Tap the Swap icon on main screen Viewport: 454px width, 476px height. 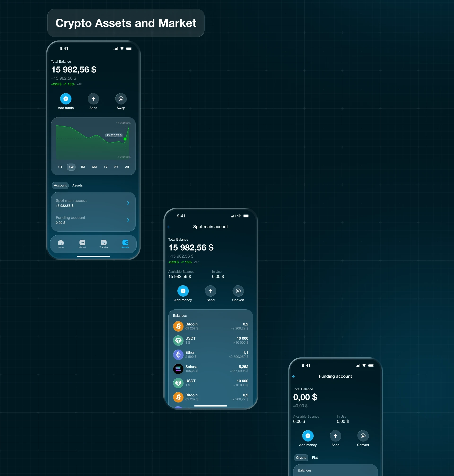click(121, 99)
